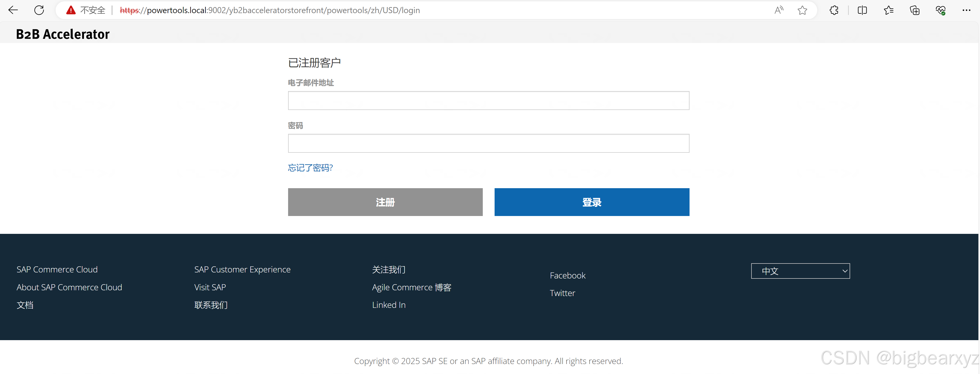Click the red not-secure warning icon
980x374 pixels.
(x=71, y=10)
